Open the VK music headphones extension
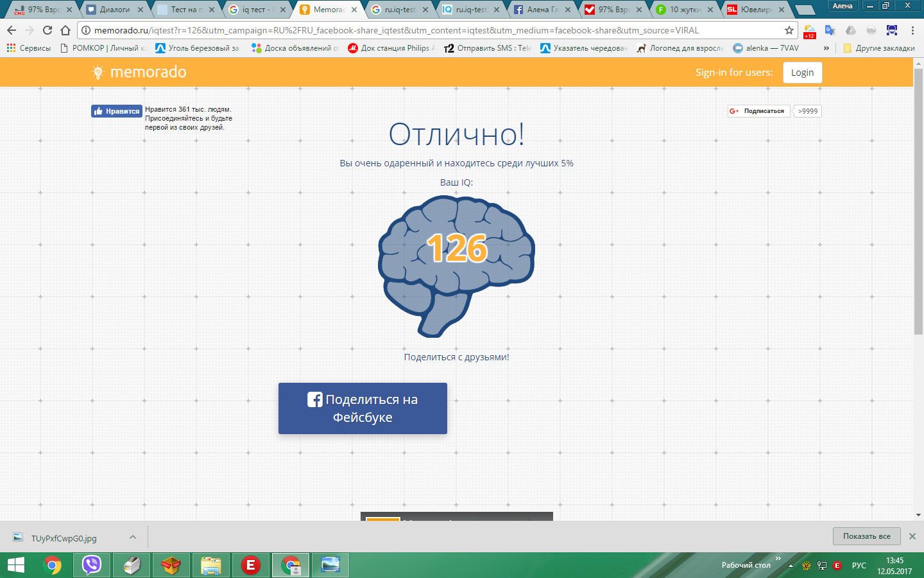 (x=892, y=30)
